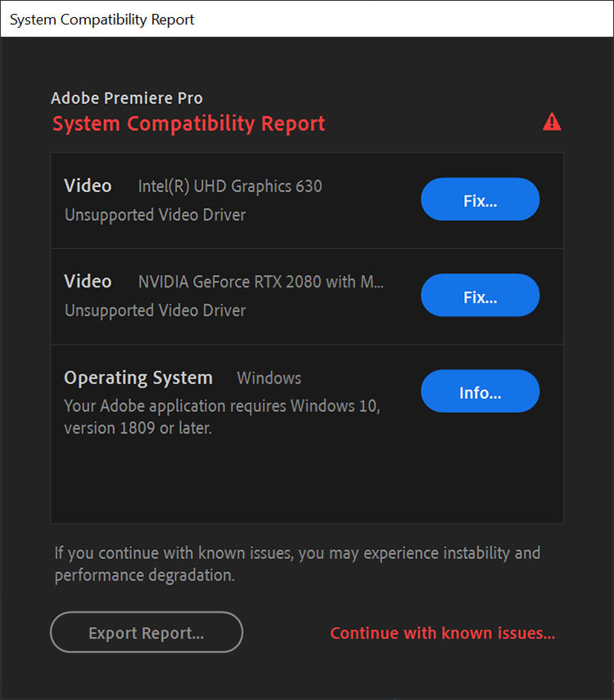Image resolution: width=614 pixels, height=700 pixels.
Task: Click the Windows label beside Operating System
Action: coord(269,377)
